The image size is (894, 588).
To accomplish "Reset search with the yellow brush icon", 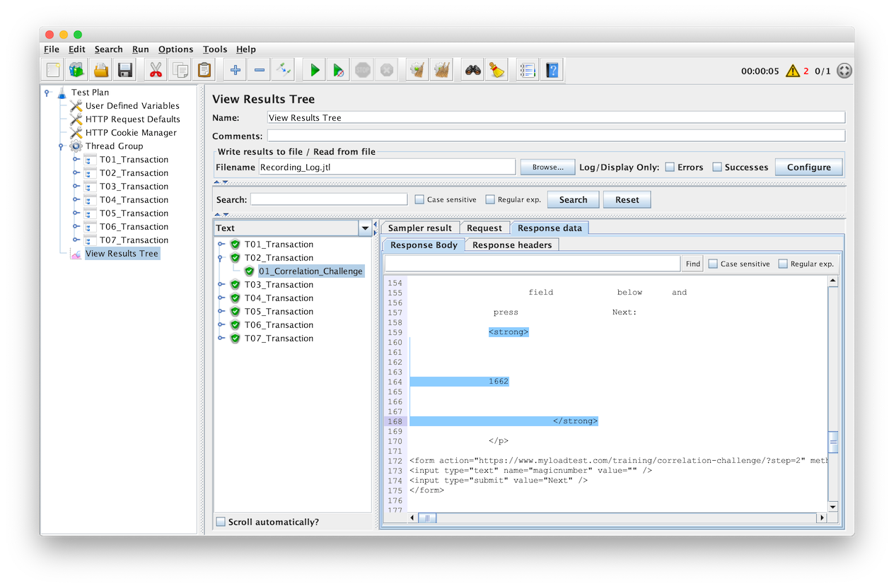I will click(497, 70).
